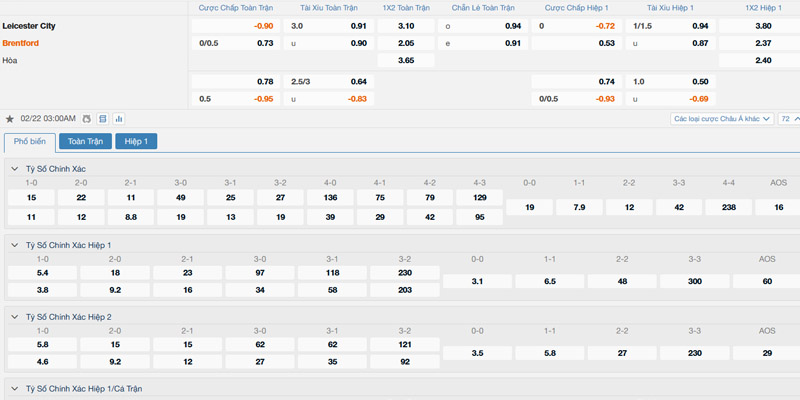Pick correct score 2-1 odds 8.8
This screenshot has height=400, width=800.
click(131, 217)
